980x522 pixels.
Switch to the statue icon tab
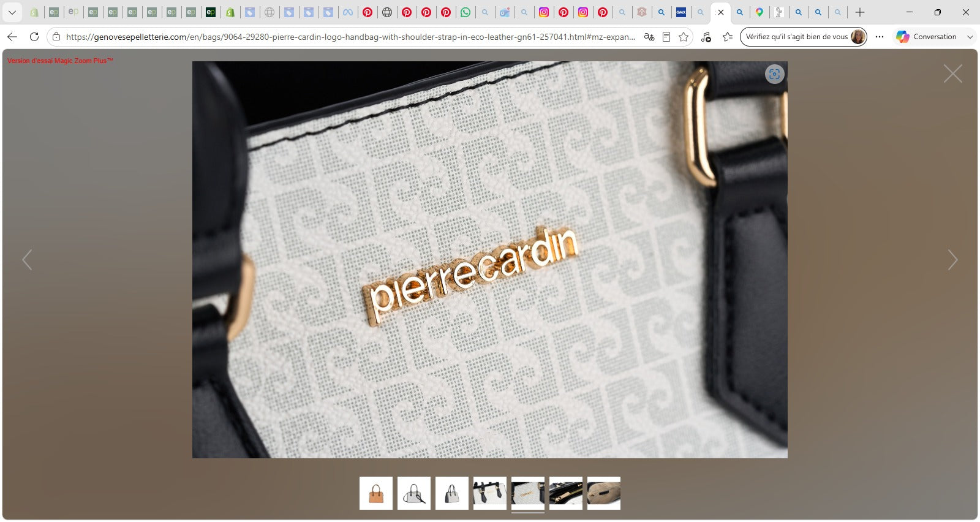779,12
